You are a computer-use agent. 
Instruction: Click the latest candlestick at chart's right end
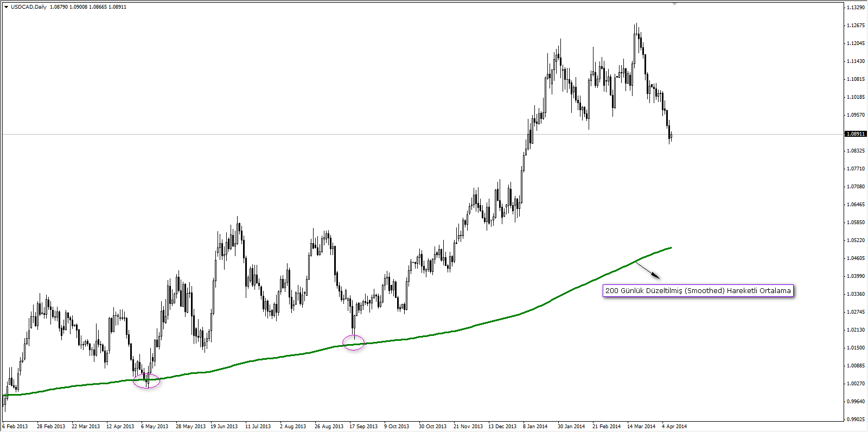point(671,136)
